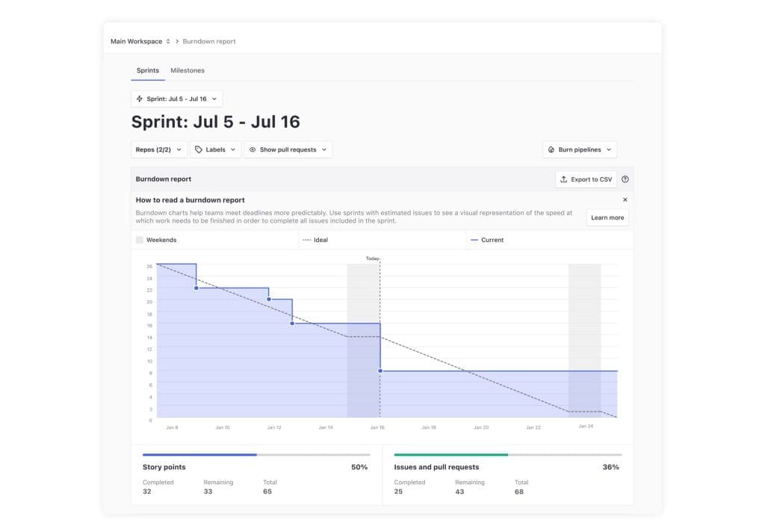The width and height of the screenshot is (765, 532).
Task: Click the Story points progress bar
Action: point(256,454)
